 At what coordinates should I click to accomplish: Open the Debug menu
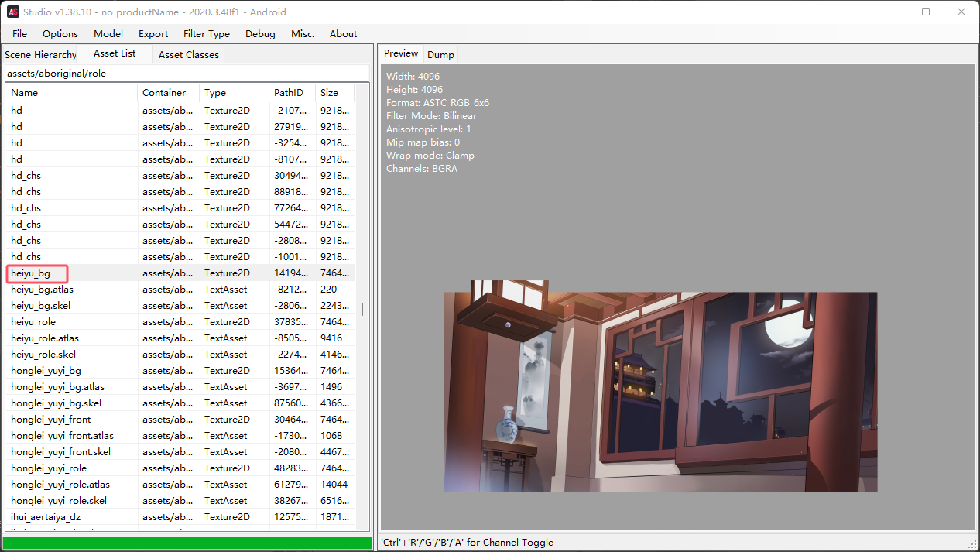(x=260, y=33)
